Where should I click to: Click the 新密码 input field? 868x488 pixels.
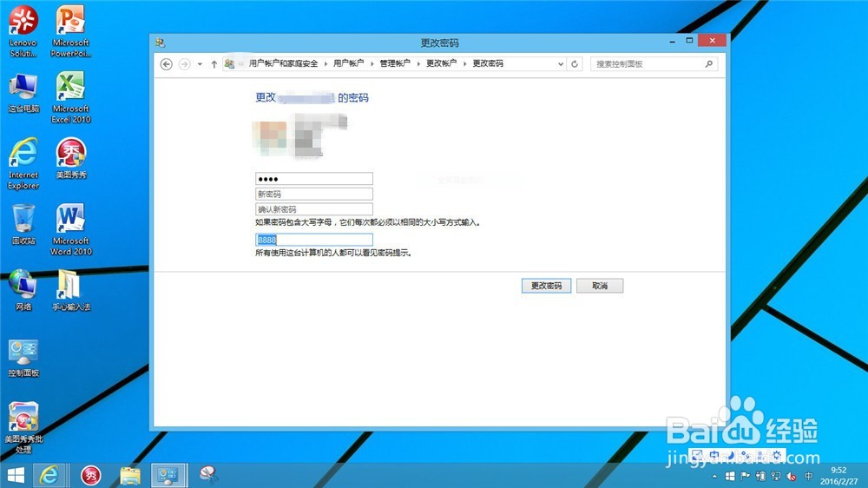(x=314, y=194)
